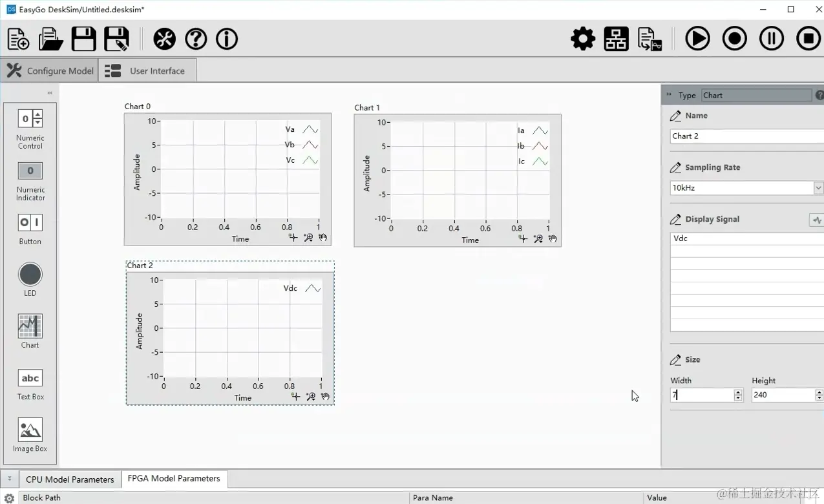Click Ia legend line swatch
The height and width of the screenshot is (504, 824).
tap(540, 131)
